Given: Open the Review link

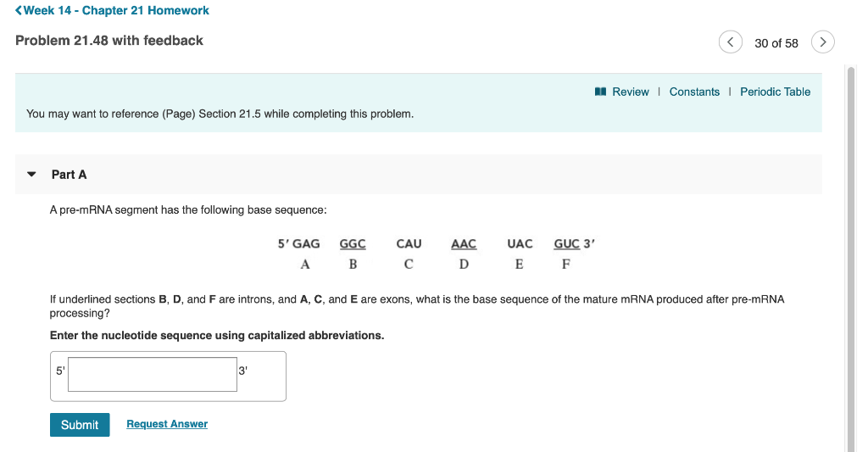Looking at the screenshot, I should pos(630,92).
